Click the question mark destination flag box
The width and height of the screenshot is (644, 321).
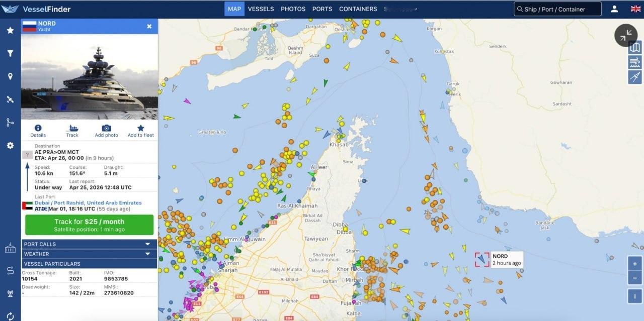tap(27, 155)
